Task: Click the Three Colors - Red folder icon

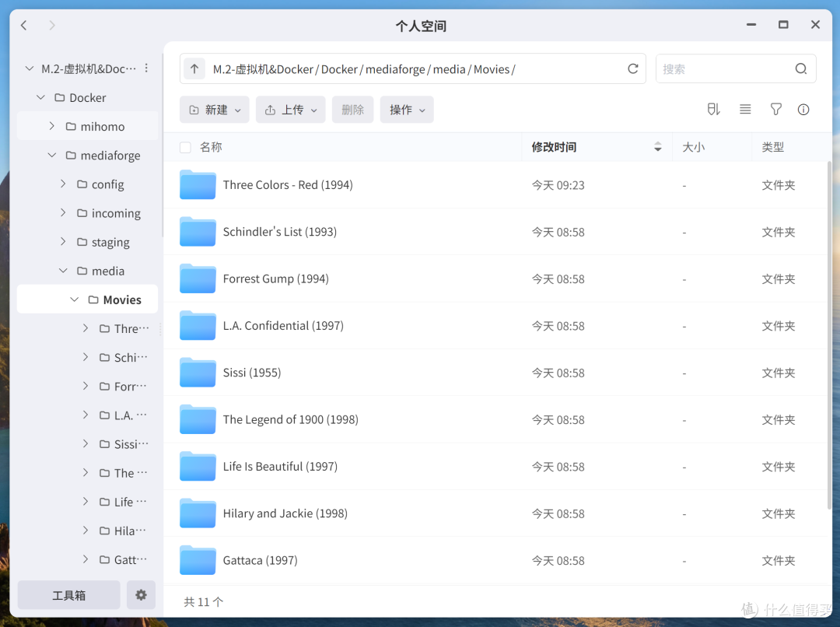Action: (x=198, y=185)
